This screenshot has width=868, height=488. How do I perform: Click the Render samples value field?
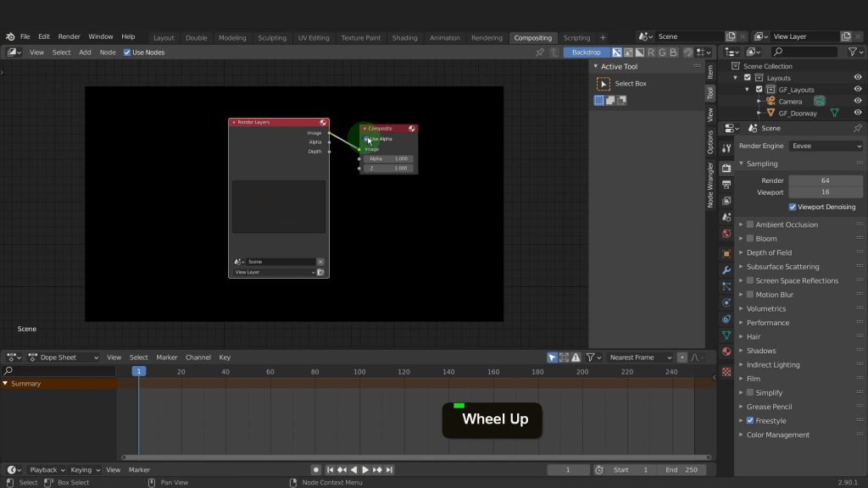[825, 180]
